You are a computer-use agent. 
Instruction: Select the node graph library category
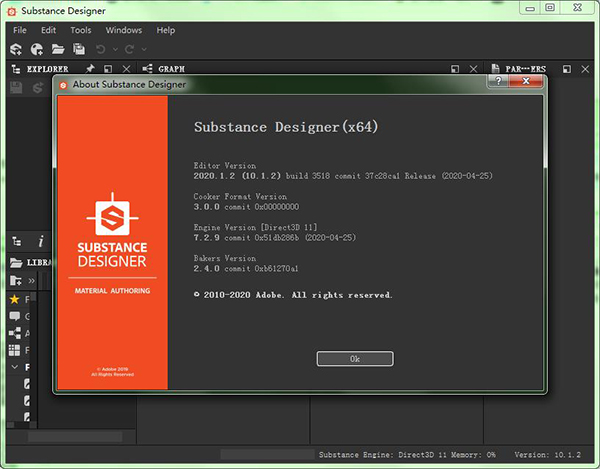[x=15, y=333]
